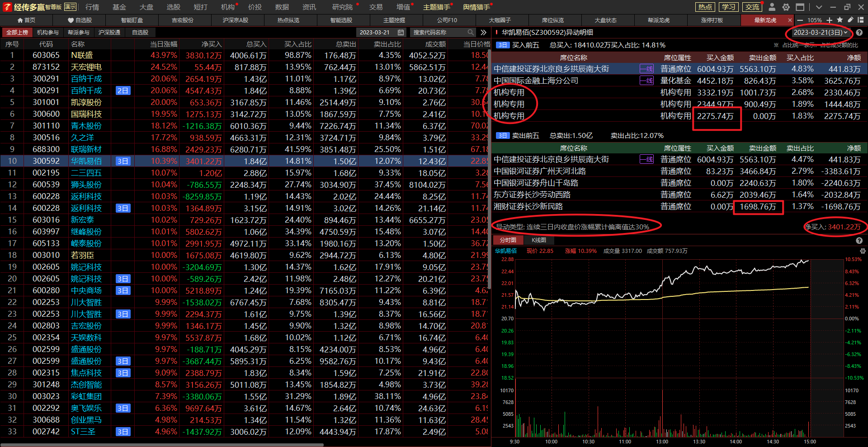Select the 沪深股通 filter

point(109,32)
